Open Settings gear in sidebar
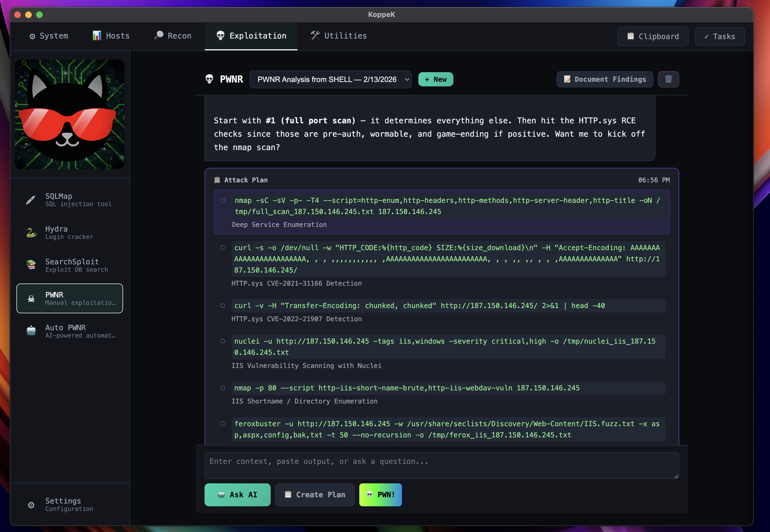Screen dimensions: 770x532 (x=31, y=505)
